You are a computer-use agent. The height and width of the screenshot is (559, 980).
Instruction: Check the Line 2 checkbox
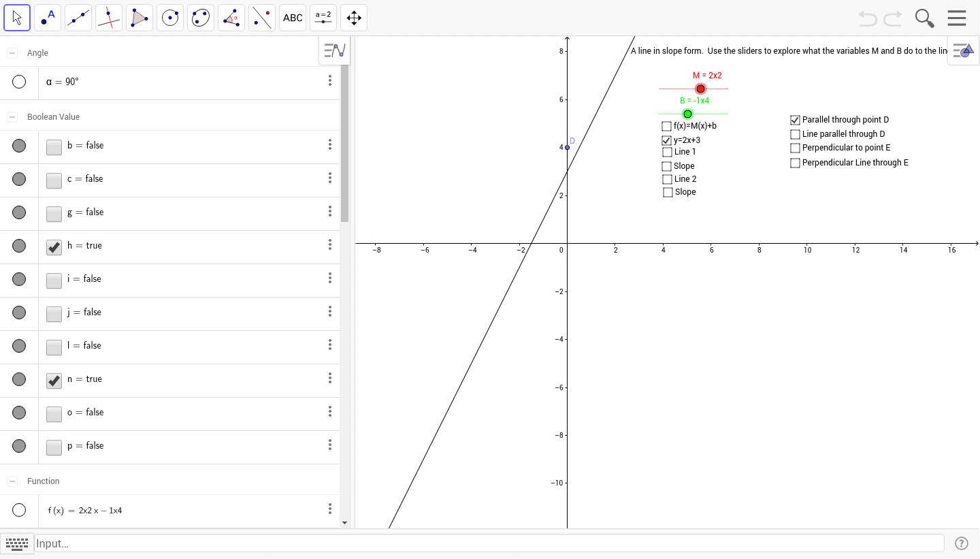point(667,179)
